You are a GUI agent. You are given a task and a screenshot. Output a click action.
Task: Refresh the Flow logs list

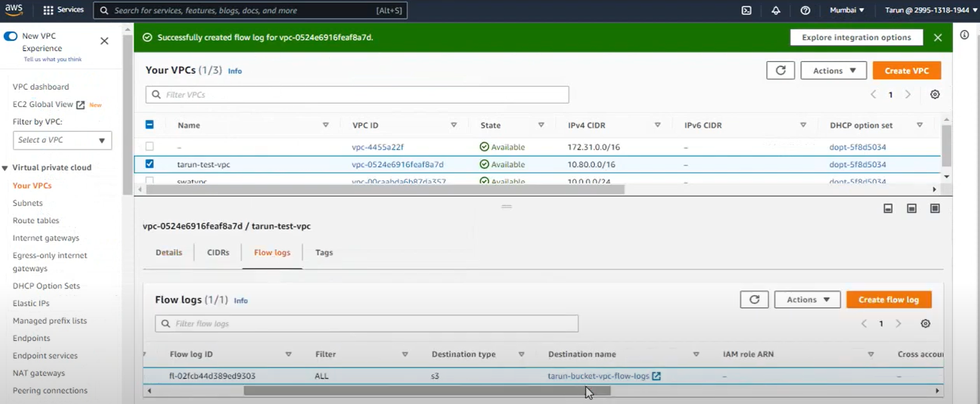(754, 300)
